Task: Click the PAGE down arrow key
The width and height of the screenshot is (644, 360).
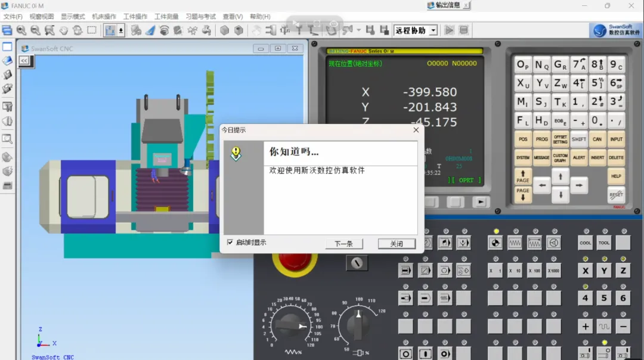Action: click(523, 194)
